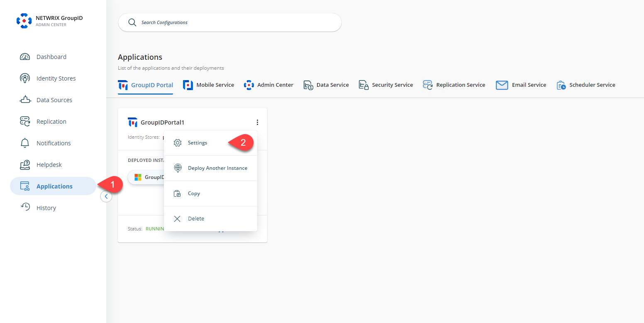
Task: Open the kebab menu on GroupIDPortal1 card
Action: coord(257,122)
